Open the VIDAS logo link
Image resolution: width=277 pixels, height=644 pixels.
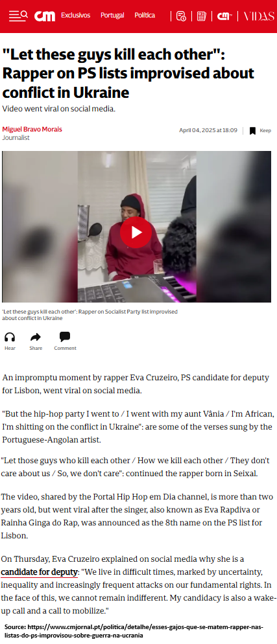click(258, 16)
